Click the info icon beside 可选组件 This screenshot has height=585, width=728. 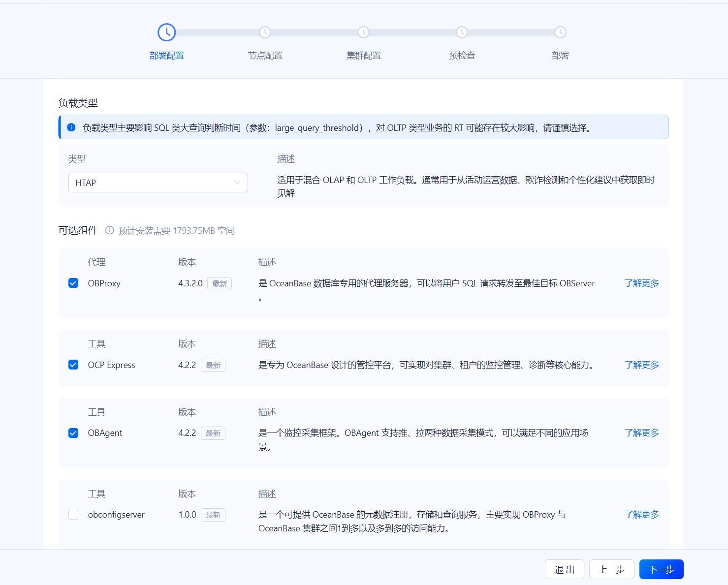pyautogui.click(x=110, y=230)
